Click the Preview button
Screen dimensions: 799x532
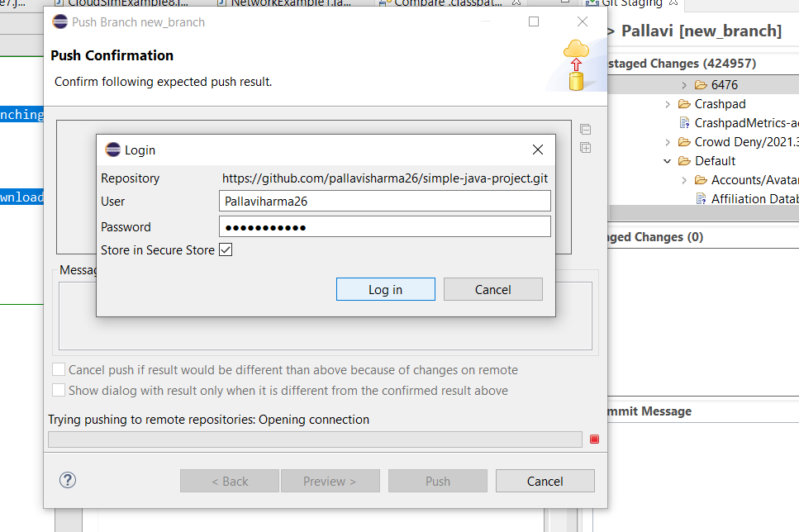[x=331, y=481]
